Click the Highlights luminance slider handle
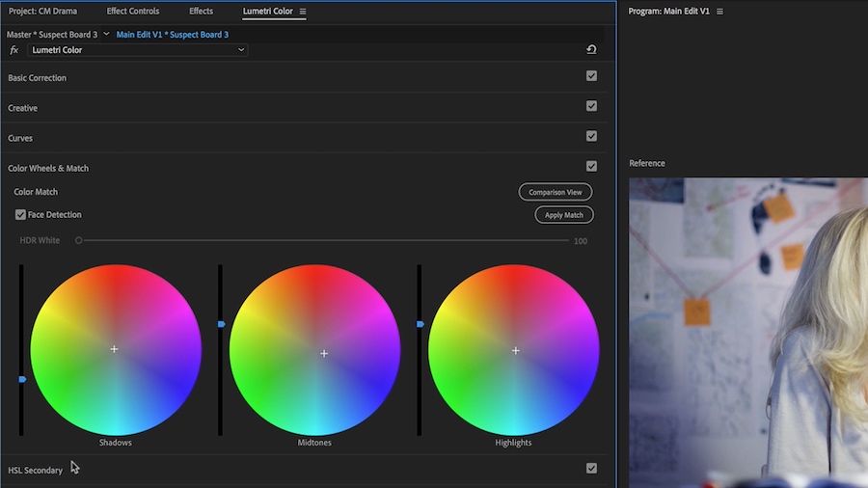 coord(420,324)
